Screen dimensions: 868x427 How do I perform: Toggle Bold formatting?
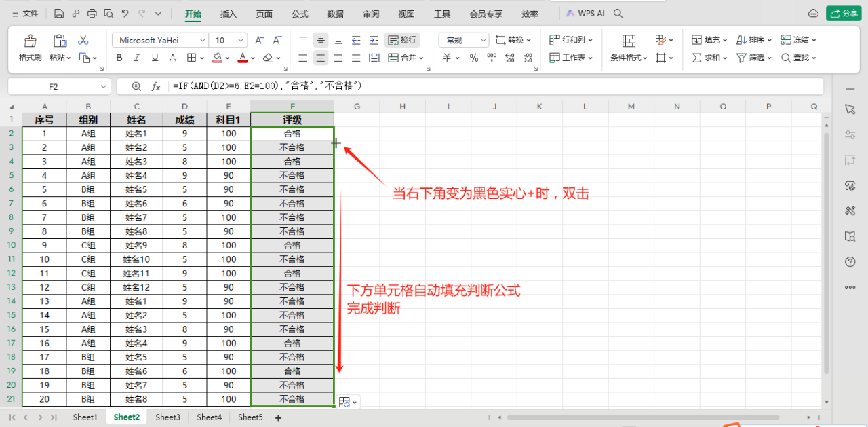(119, 58)
